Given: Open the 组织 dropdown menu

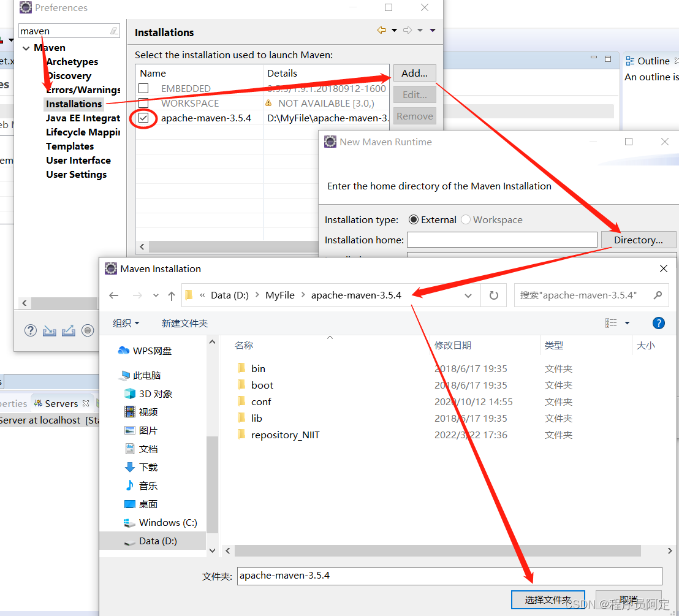Looking at the screenshot, I should pos(126,323).
